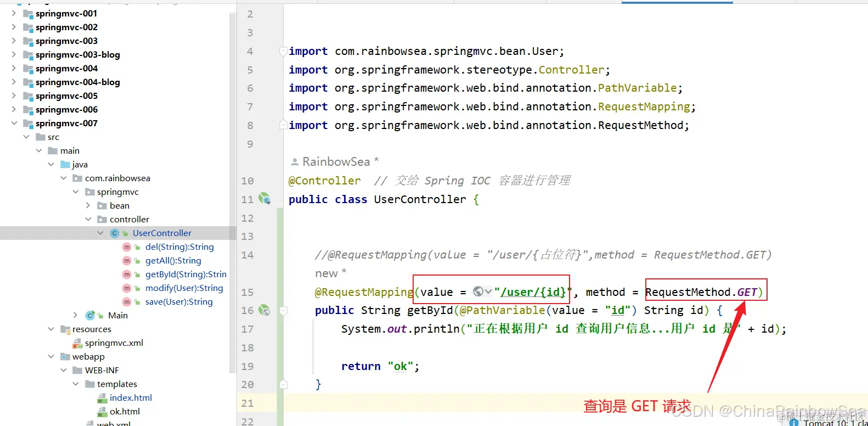Click the index.html file icon

tap(102, 398)
